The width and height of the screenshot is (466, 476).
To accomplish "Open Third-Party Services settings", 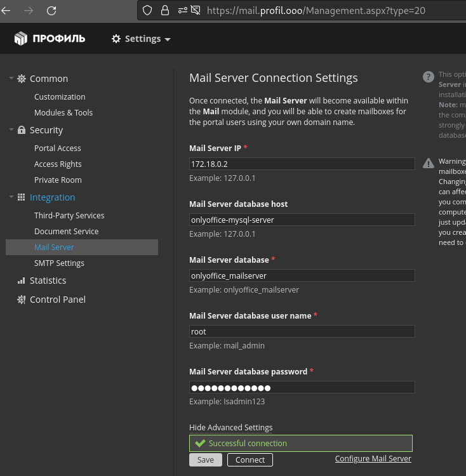I will point(69,215).
